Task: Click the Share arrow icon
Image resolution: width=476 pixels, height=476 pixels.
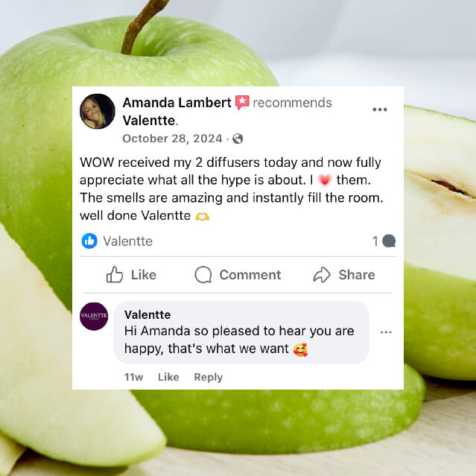Action: point(322,275)
